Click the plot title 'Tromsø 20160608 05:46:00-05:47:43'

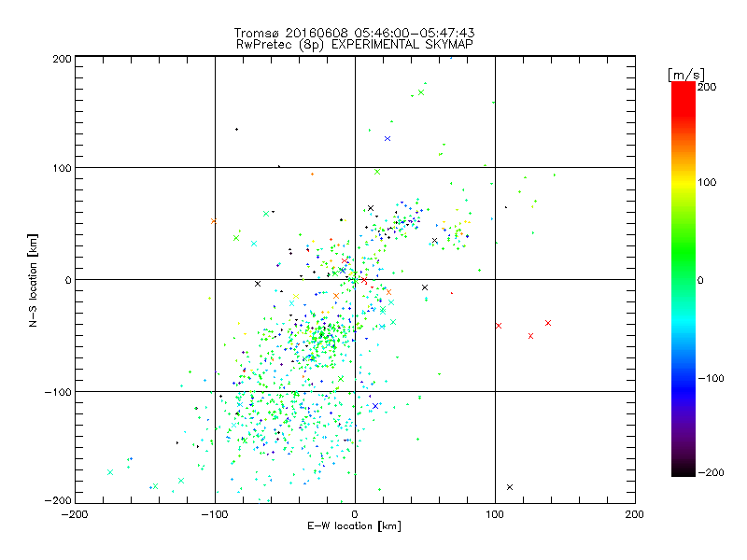point(354,33)
